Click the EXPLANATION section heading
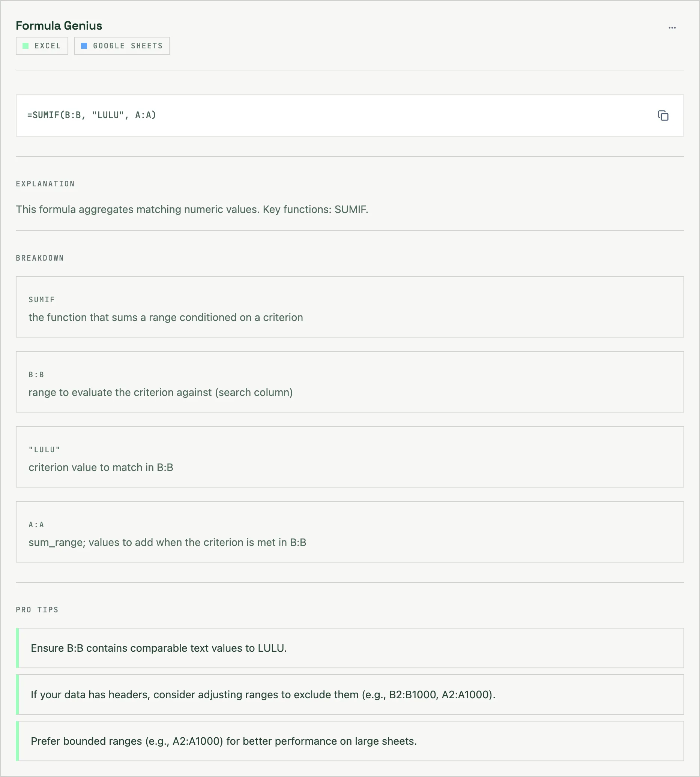The width and height of the screenshot is (700, 777). [45, 184]
